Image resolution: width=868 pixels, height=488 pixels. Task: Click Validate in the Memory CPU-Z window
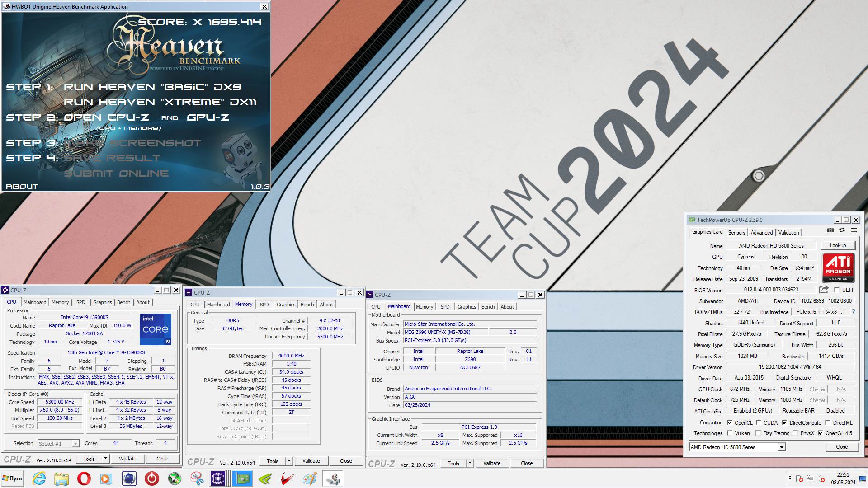click(x=311, y=461)
